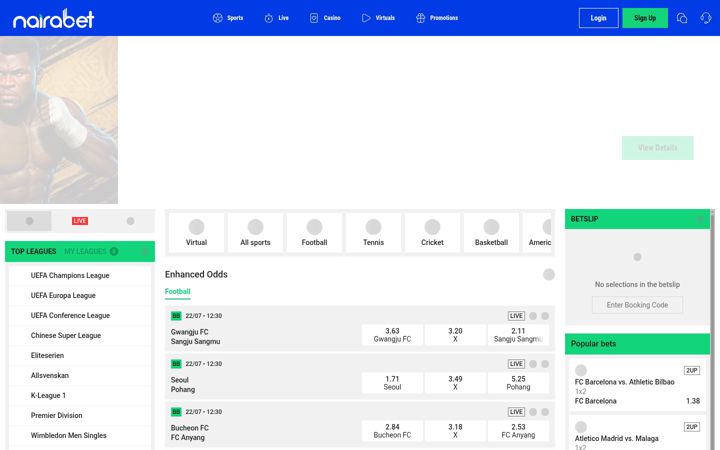
Task: Click last round icon on Gwangju FC row
Action: pyautogui.click(x=545, y=316)
